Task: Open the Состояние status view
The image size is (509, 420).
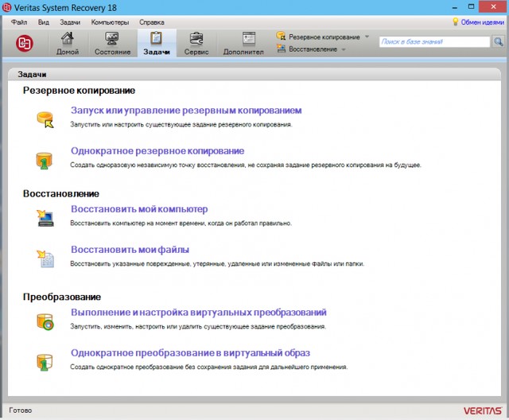Action: pyautogui.click(x=111, y=43)
